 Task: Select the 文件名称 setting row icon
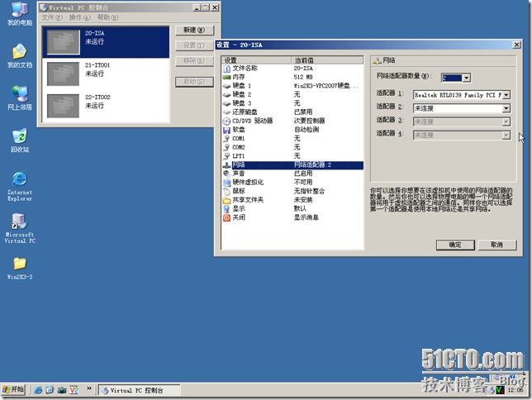[226, 69]
